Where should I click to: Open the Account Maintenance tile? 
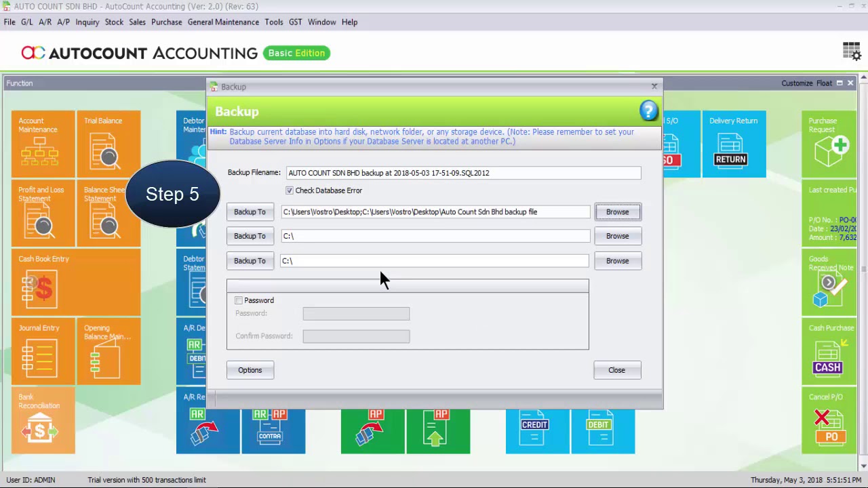tap(43, 144)
